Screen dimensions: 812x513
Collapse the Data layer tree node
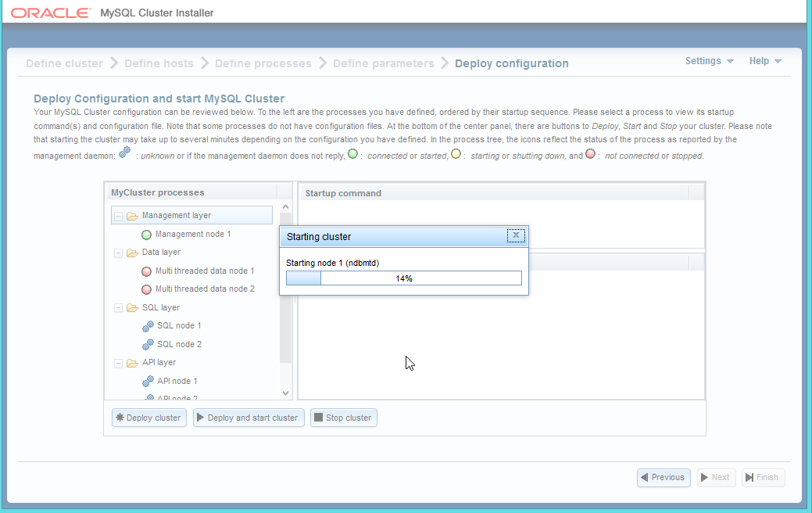click(x=119, y=253)
